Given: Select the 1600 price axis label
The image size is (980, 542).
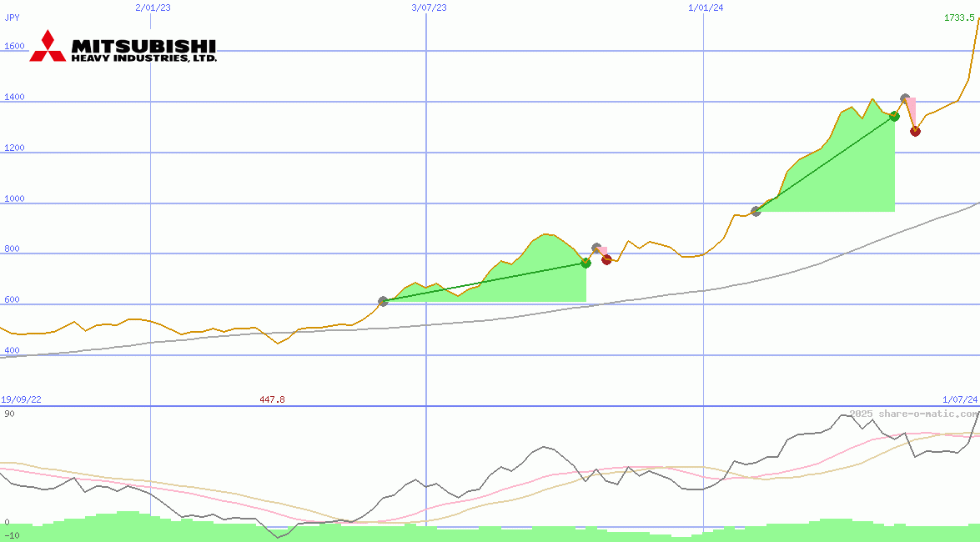Looking at the screenshot, I should click(14, 46).
